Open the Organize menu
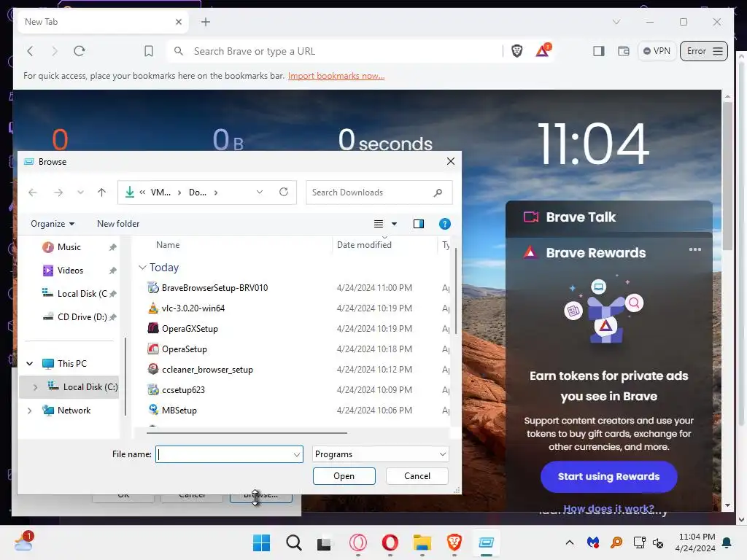Viewport: 747px width, 560px height. point(53,224)
